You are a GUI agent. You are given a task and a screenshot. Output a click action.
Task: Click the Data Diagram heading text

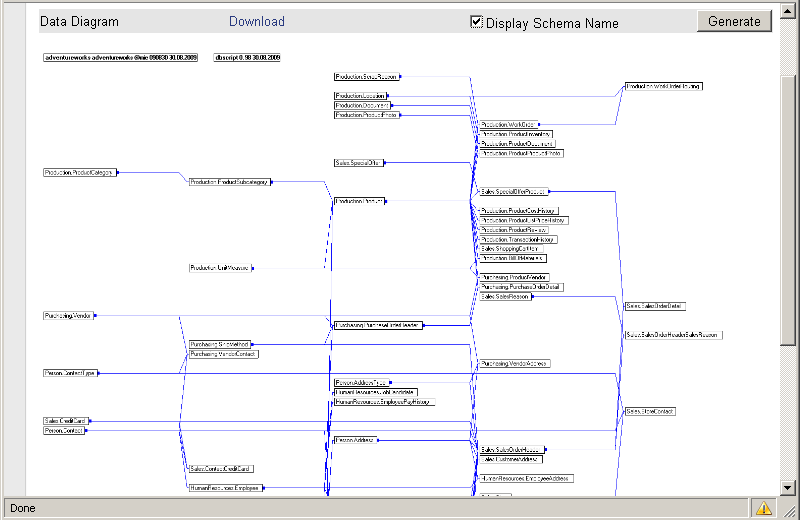(79, 21)
